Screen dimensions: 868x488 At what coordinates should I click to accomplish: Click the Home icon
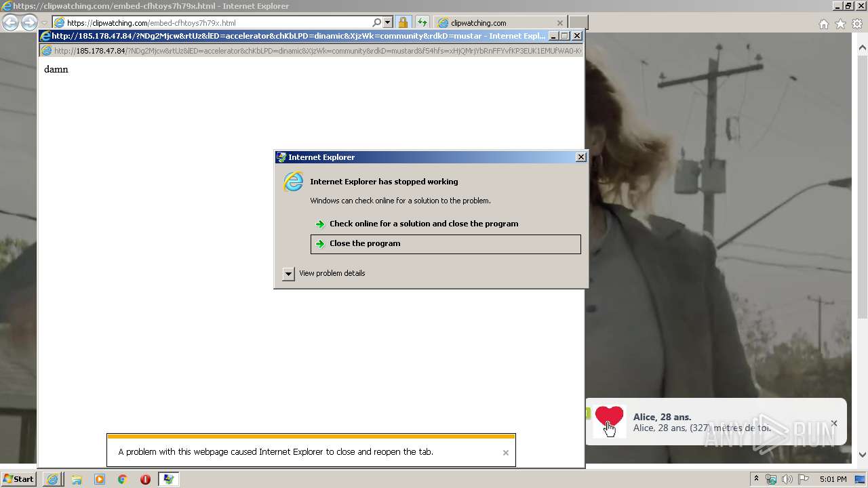tap(824, 24)
